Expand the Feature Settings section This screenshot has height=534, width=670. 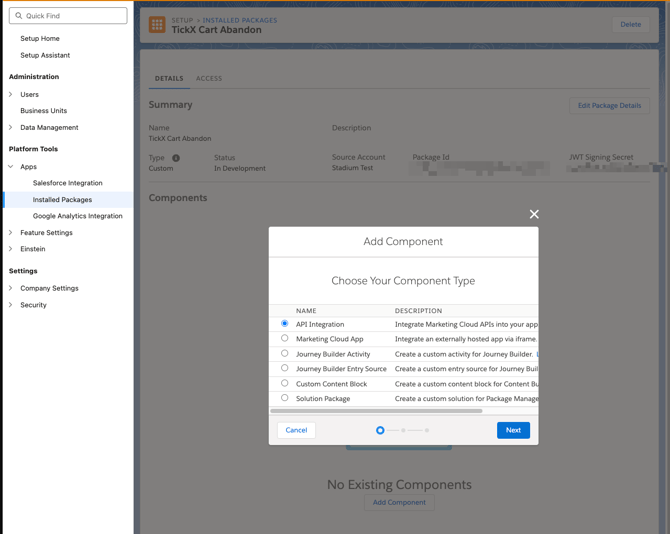tap(11, 233)
